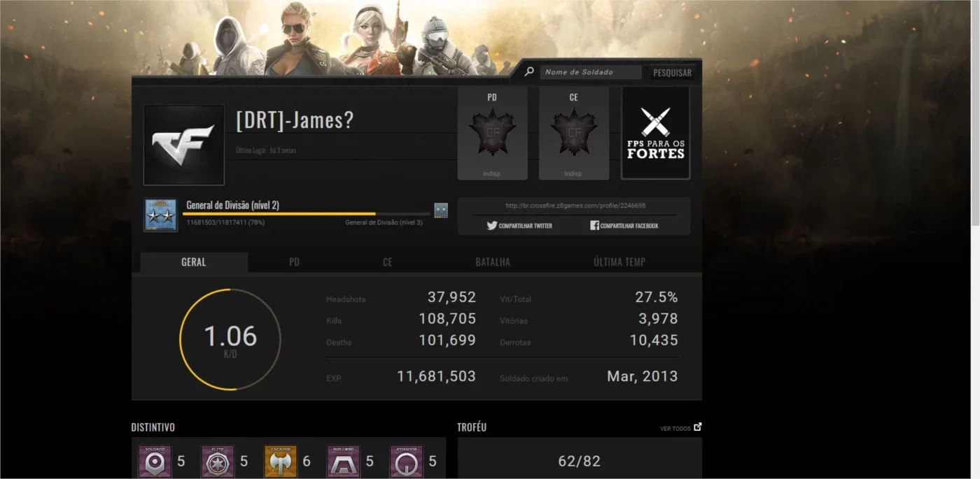Screen dimensions: 980x479
Task: Click the General de Divisão (nível 3) label
Action: [x=384, y=222]
